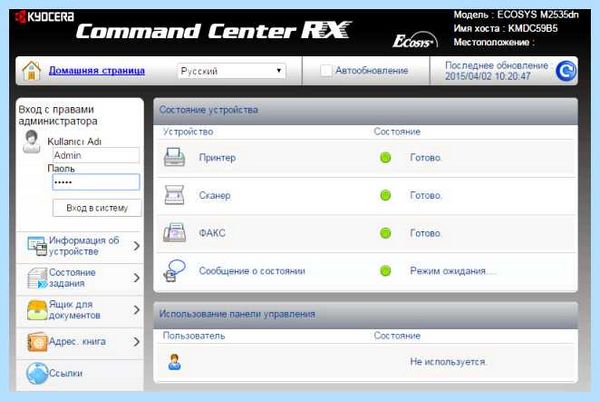Click the Ссылки globe icon

click(37, 373)
